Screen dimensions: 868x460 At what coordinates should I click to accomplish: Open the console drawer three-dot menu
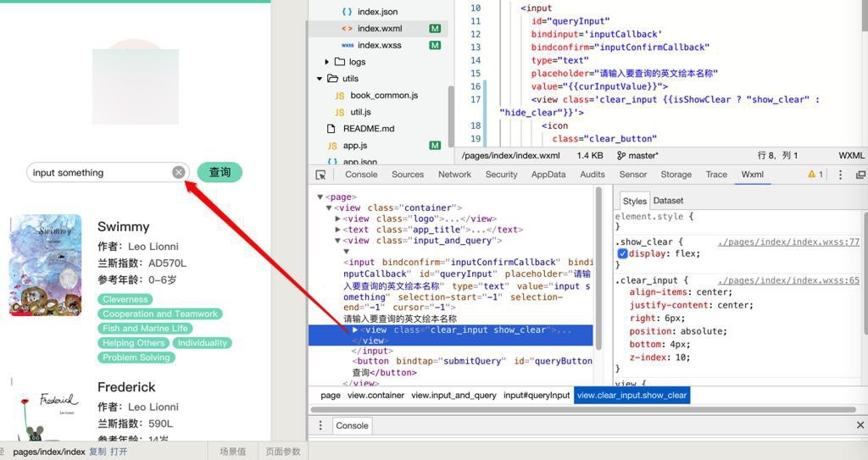pos(320,425)
